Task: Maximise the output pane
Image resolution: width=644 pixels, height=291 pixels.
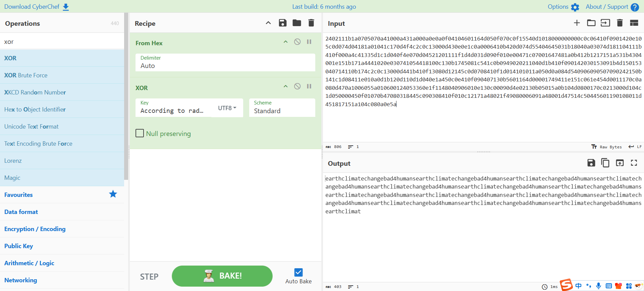Action: [x=634, y=163]
